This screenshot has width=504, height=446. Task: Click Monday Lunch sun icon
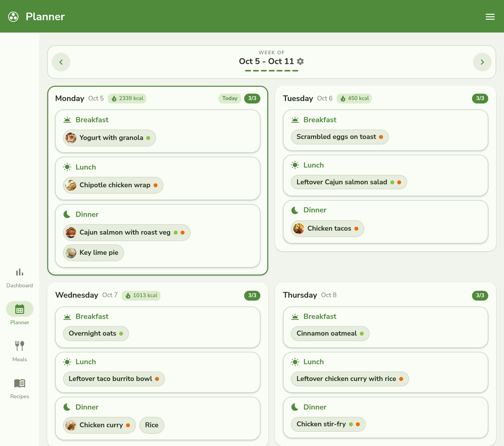click(x=67, y=167)
